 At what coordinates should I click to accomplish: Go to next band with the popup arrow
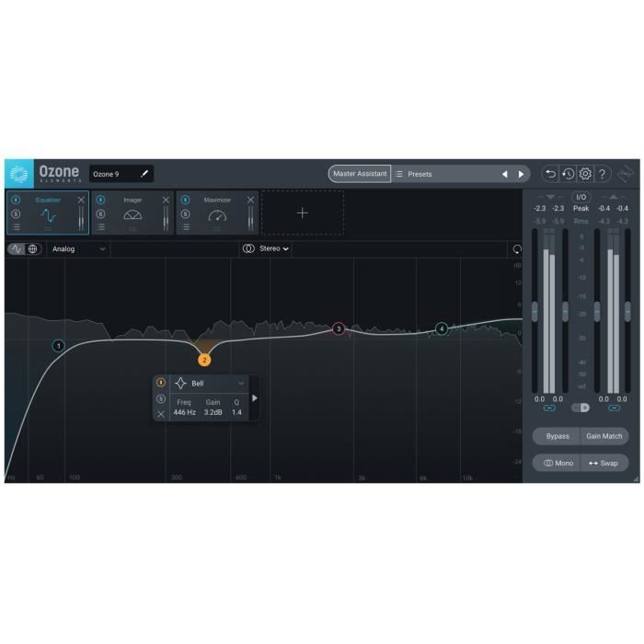point(255,398)
